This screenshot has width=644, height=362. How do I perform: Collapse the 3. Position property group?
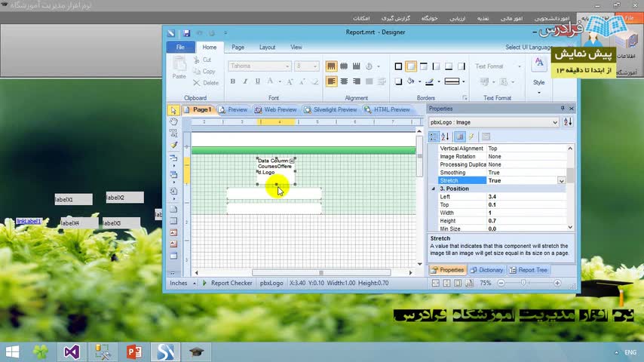pos(434,189)
